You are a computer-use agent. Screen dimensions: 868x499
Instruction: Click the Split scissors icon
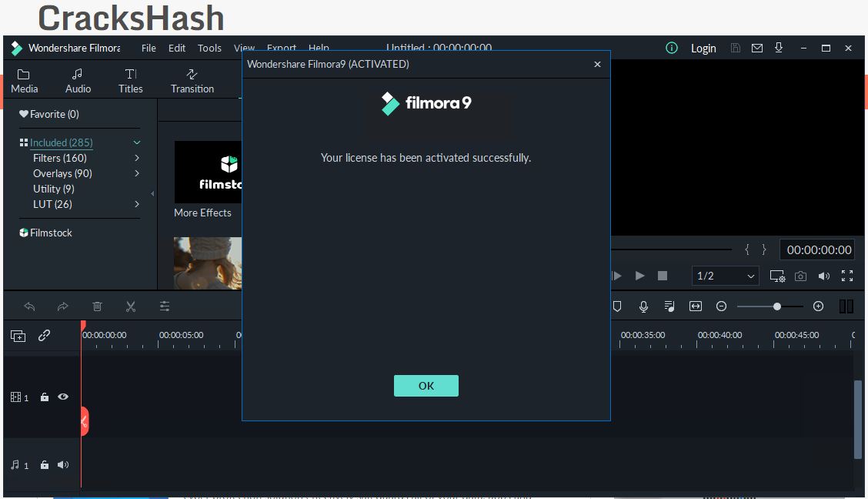pos(131,306)
